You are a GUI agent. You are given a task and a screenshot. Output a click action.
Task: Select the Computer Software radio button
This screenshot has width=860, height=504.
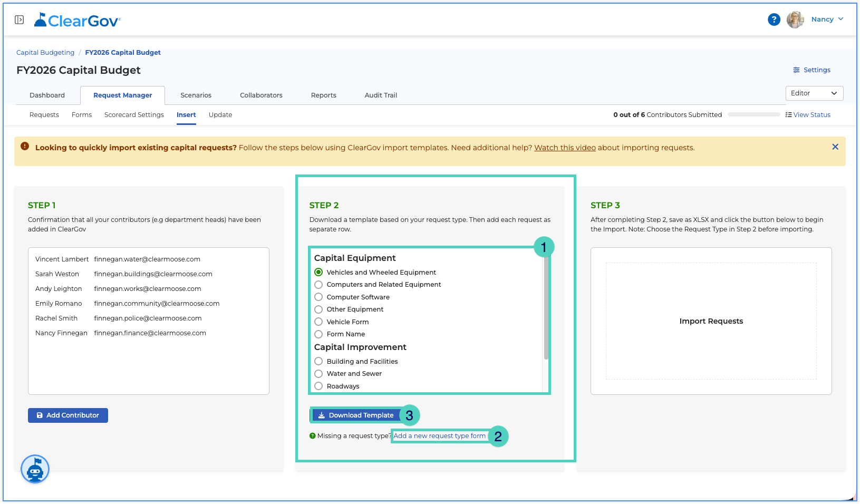pyautogui.click(x=318, y=297)
